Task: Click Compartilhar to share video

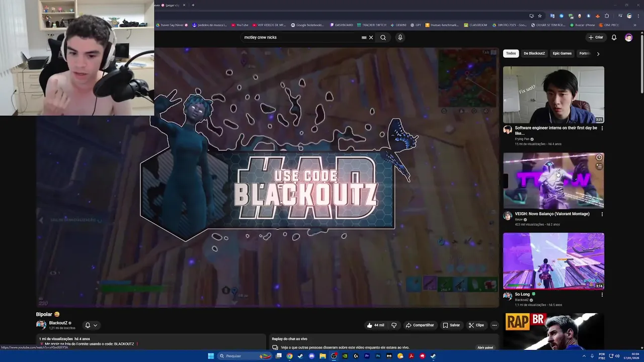Action: click(x=420, y=325)
